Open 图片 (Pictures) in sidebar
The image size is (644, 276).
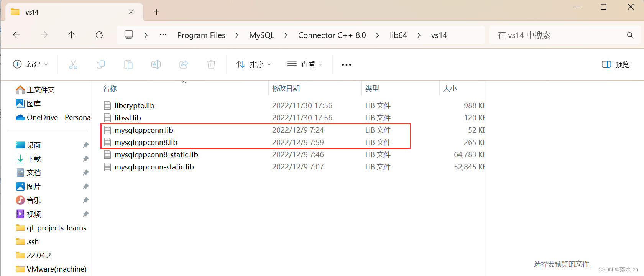click(28, 186)
